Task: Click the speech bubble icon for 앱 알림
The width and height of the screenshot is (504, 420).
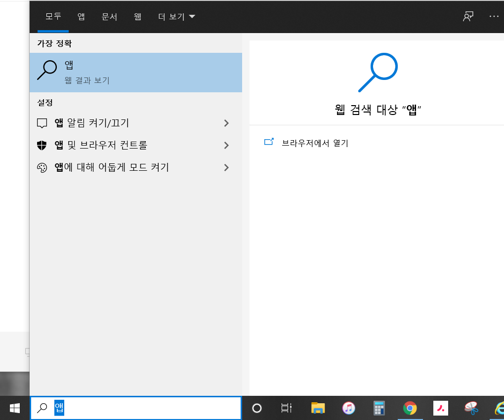Action: point(42,123)
